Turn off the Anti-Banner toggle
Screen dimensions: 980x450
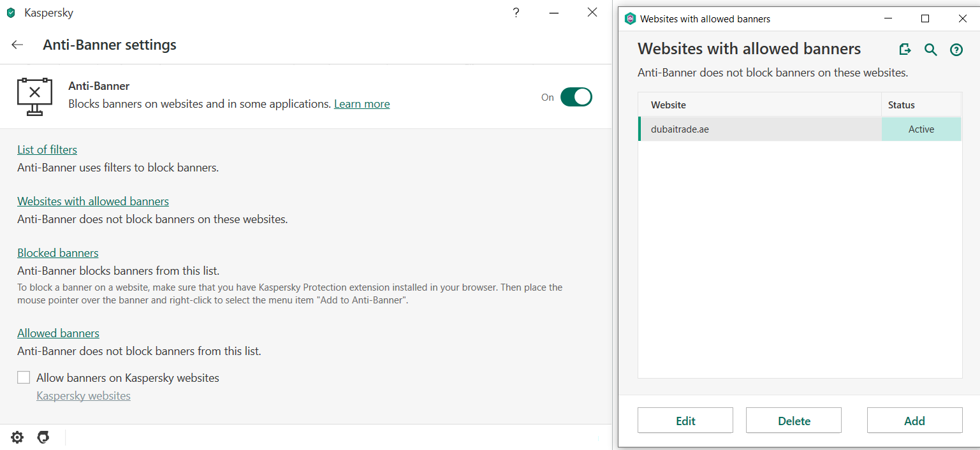tap(576, 97)
